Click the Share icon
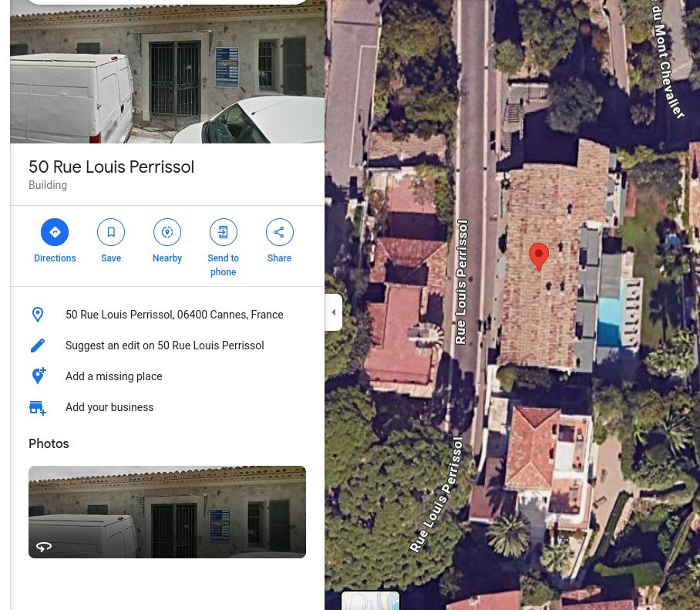 (280, 232)
